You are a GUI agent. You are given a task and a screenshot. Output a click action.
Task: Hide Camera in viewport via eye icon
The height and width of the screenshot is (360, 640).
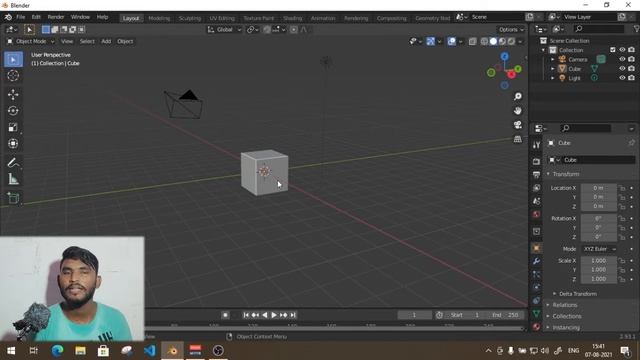tap(622, 59)
